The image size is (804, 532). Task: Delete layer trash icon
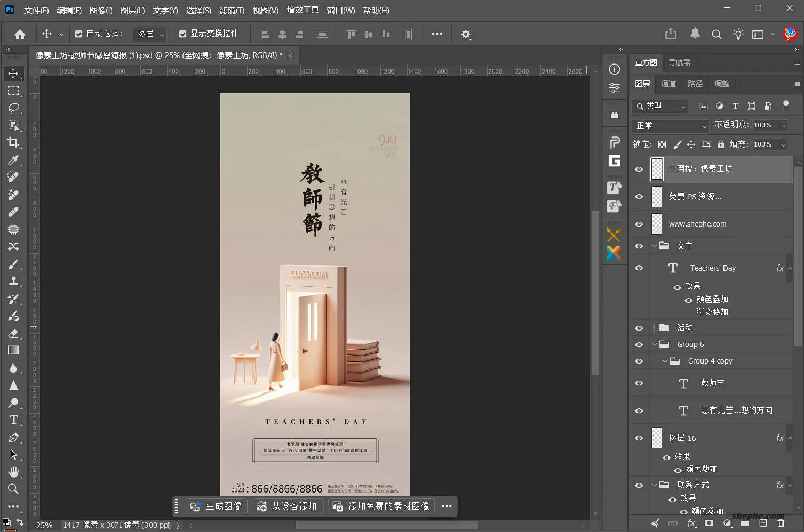click(781, 523)
